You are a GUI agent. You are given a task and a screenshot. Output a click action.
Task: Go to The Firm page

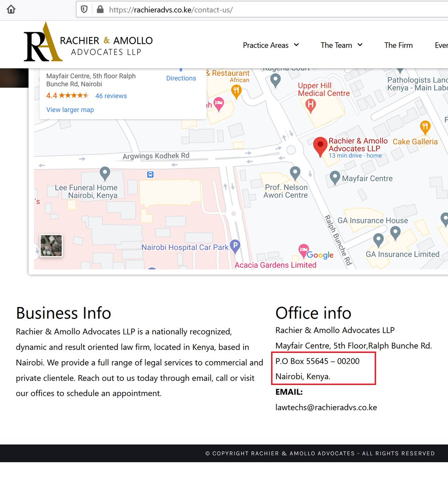(398, 45)
